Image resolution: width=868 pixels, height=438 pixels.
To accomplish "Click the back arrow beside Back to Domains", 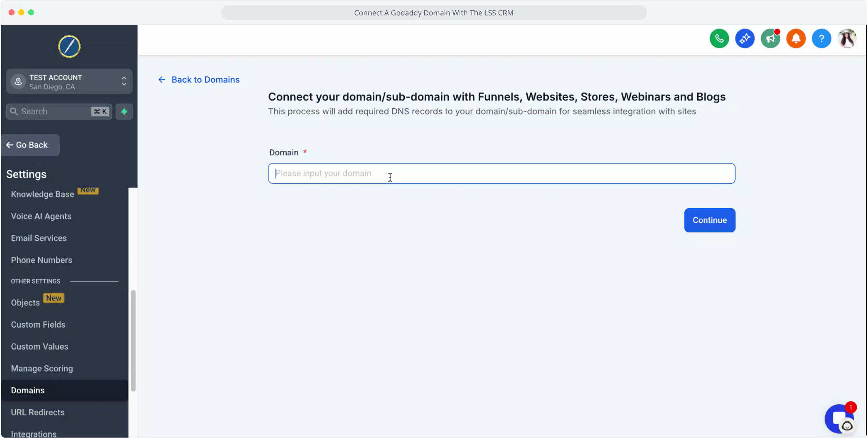I will click(x=162, y=79).
